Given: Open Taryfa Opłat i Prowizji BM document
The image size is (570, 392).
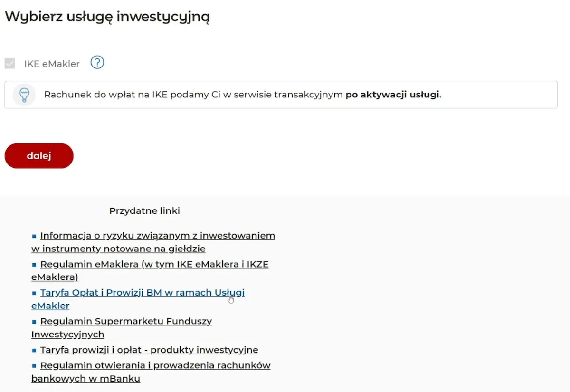Looking at the screenshot, I should (x=142, y=293).
